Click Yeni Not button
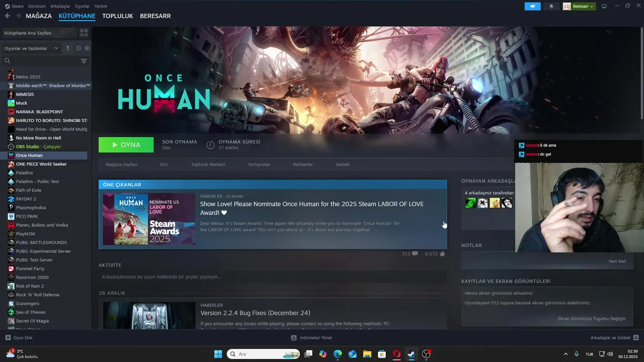The width and height of the screenshot is (644, 362). pos(617,261)
